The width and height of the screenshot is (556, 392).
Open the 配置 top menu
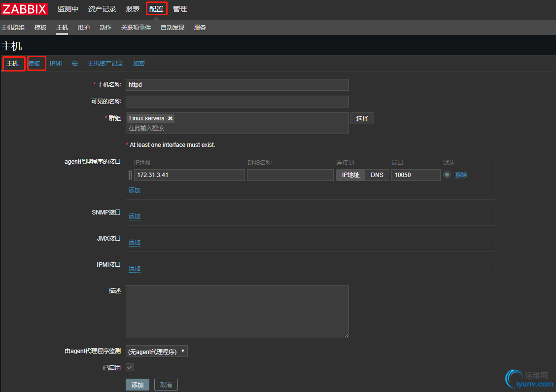(x=156, y=9)
